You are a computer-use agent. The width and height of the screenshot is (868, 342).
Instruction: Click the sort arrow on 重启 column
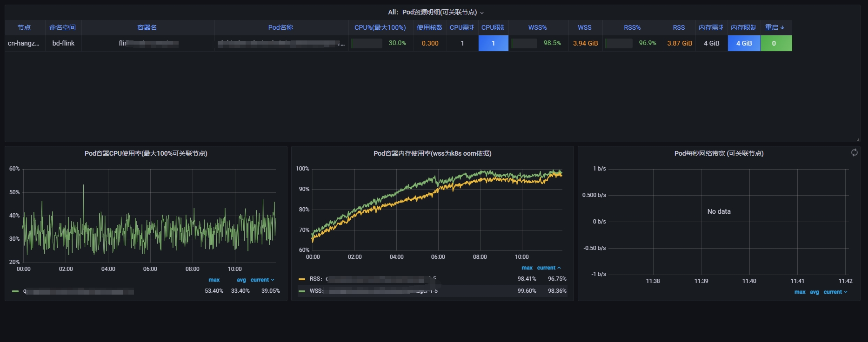coord(782,27)
